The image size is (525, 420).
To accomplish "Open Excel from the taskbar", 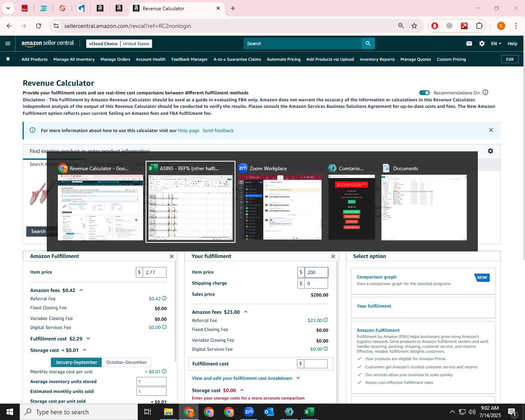I will point(309,412).
